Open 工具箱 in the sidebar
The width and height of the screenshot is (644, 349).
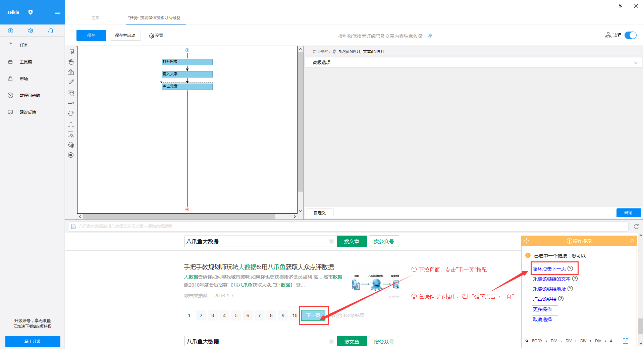25,62
